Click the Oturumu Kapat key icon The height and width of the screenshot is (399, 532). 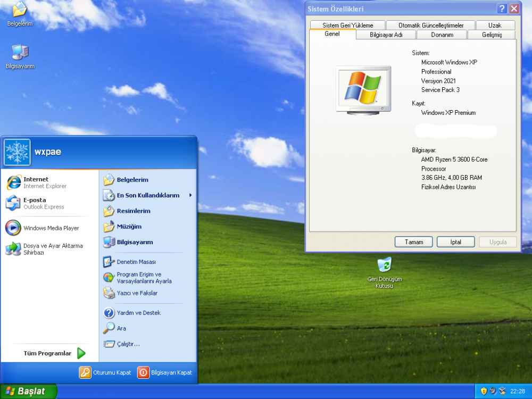pyautogui.click(x=85, y=372)
